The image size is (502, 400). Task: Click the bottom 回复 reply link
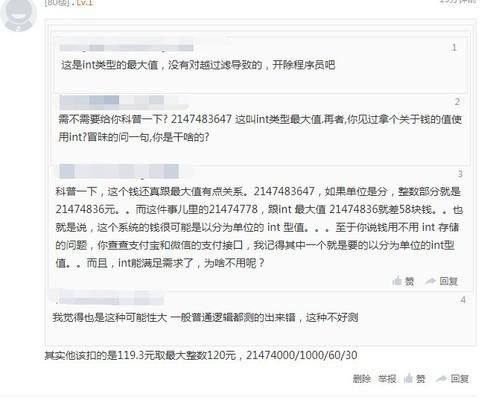tap(460, 379)
